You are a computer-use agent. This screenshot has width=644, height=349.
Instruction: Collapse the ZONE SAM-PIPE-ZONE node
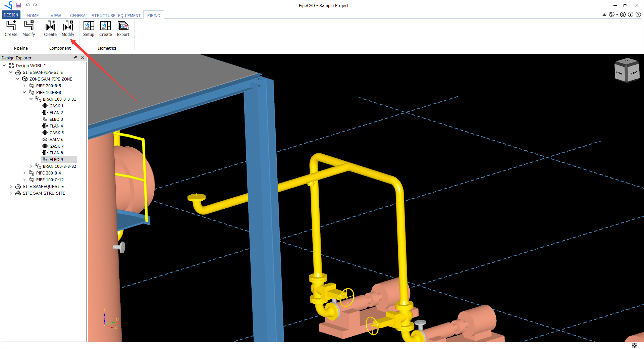pos(17,79)
